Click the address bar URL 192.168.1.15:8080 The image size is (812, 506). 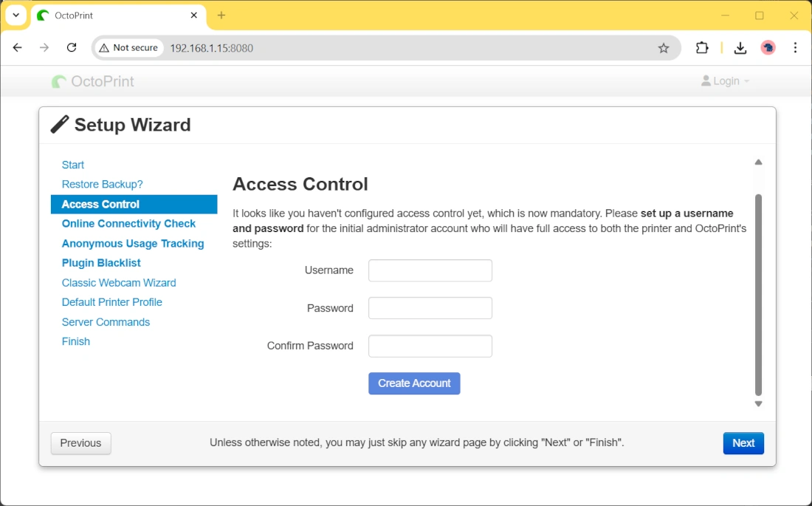(212, 48)
